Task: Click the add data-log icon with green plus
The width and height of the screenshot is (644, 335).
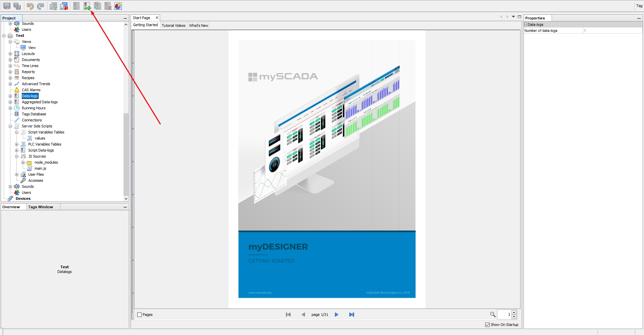Action: pos(87,6)
